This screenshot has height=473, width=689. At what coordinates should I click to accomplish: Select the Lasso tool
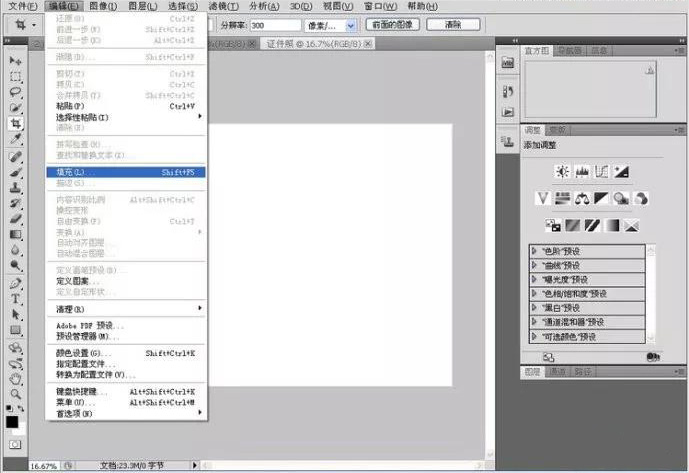pyautogui.click(x=16, y=92)
